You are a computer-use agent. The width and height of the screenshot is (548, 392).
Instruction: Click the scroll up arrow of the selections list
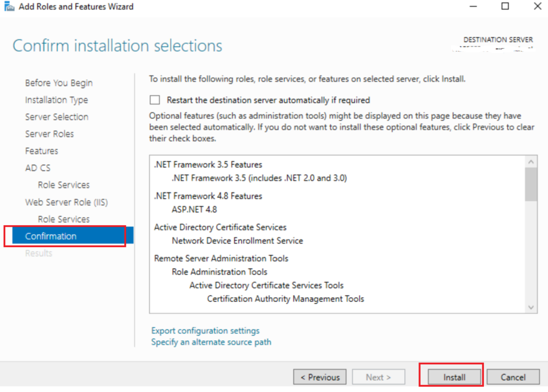click(531, 162)
